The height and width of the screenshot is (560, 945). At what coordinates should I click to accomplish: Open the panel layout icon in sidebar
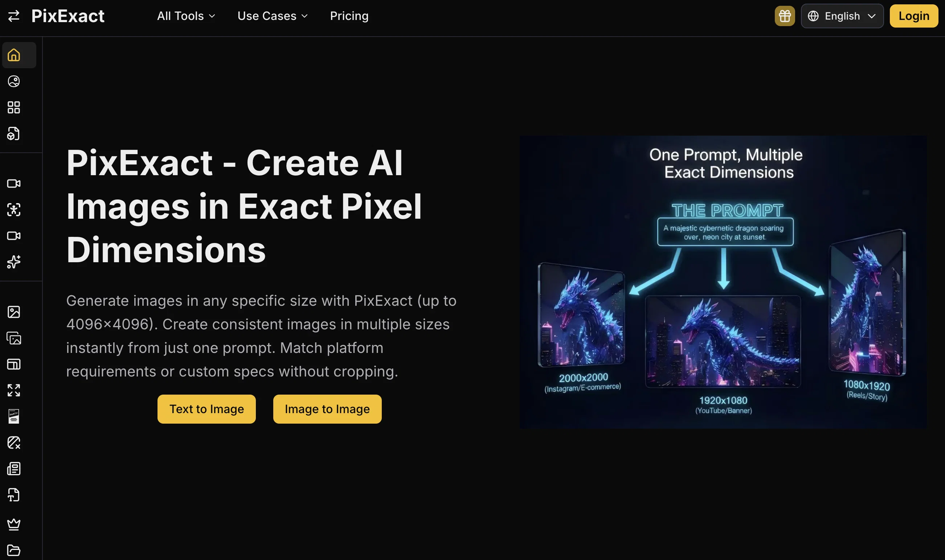(14, 364)
